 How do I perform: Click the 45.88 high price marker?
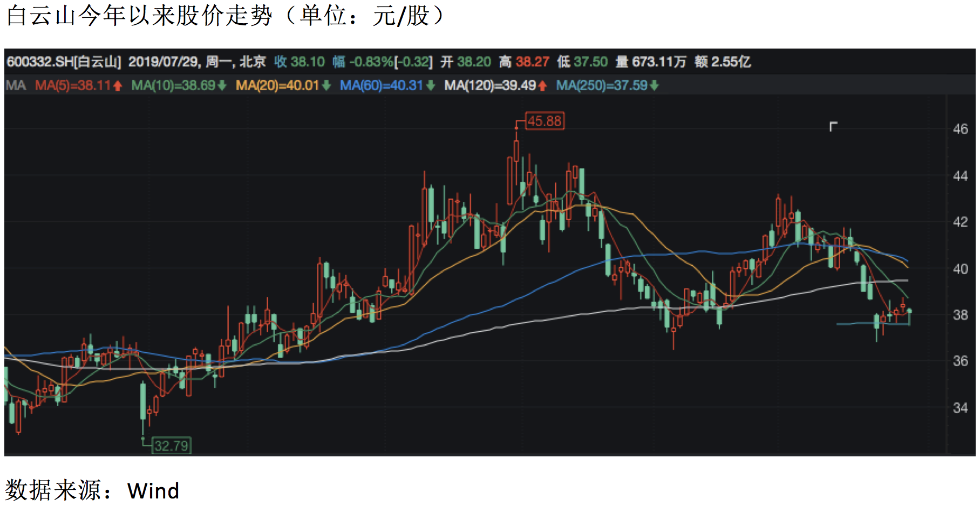[x=545, y=121]
